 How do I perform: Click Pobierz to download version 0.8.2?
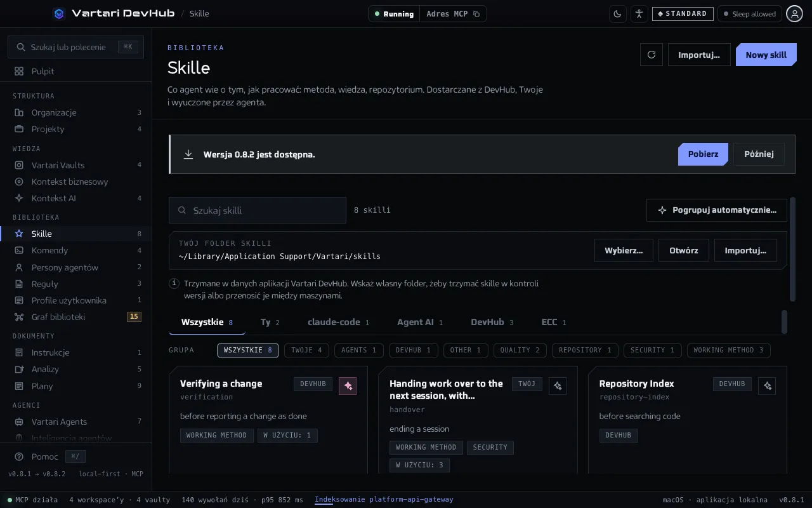(703, 154)
